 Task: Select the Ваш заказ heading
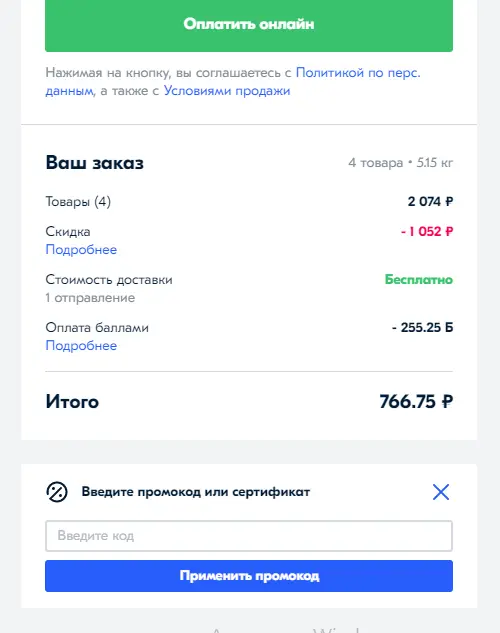94,163
